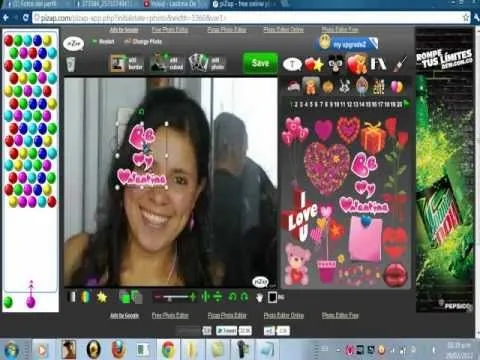The height and width of the screenshot is (360, 480).
Task: Click the Change Photo option
Action: click(143, 42)
